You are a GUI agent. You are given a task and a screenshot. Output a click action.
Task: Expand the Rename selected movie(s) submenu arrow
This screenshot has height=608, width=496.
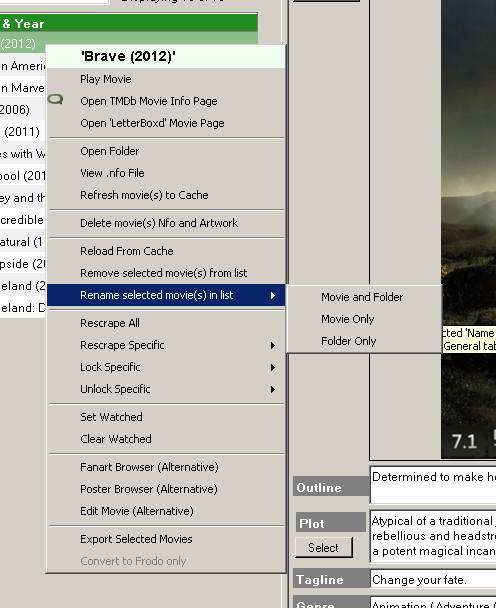click(273, 295)
